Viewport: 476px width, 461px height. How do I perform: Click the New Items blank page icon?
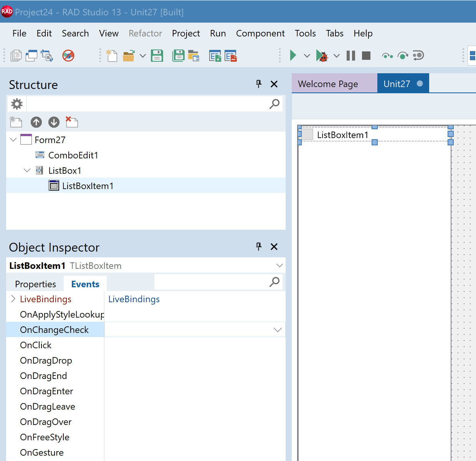(x=111, y=56)
